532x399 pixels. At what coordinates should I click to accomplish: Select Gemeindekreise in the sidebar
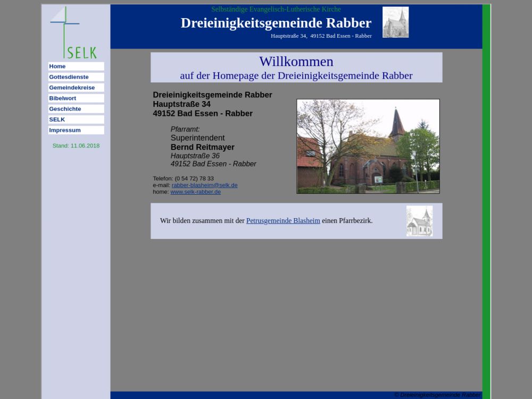pyautogui.click(x=76, y=88)
